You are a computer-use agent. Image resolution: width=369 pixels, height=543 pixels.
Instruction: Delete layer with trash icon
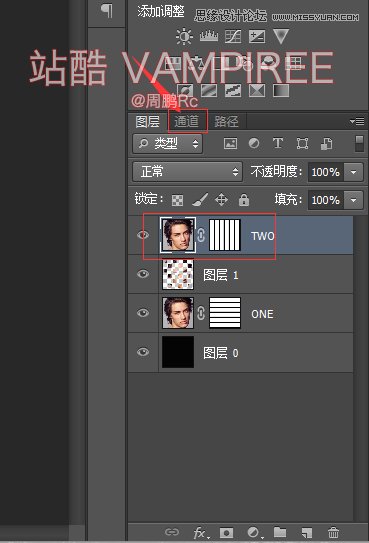(333, 532)
